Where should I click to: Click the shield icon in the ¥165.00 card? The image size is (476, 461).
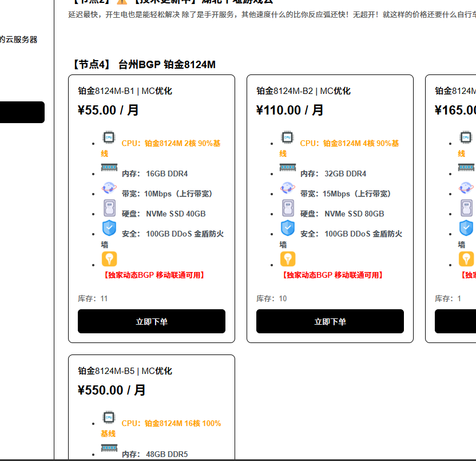tap(466, 228)
